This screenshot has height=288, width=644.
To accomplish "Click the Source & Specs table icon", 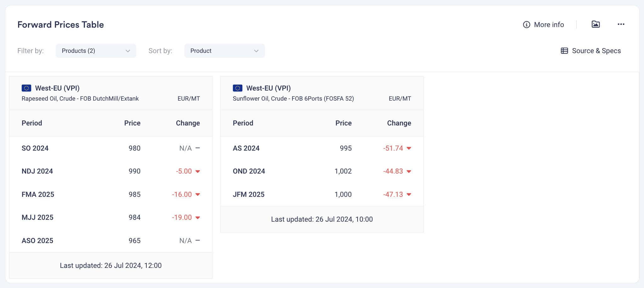I will coord(564,51).
